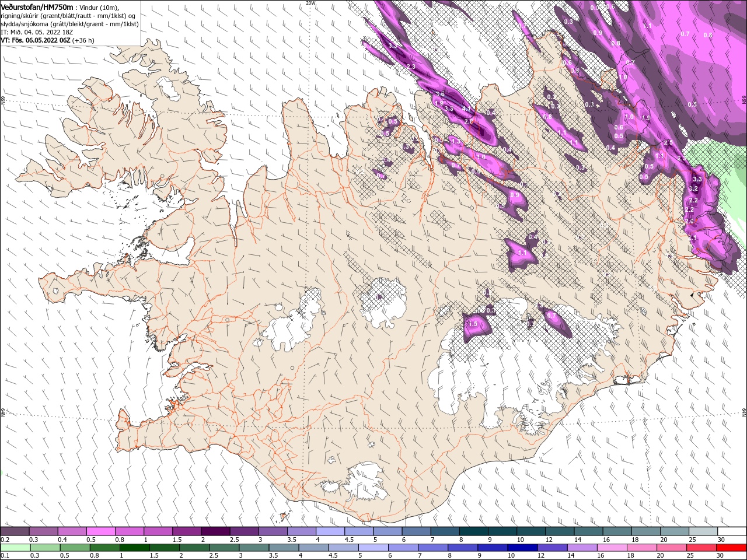The width and height of the screenshot is (747, 560).
Task: Select top-row swatch between 6 and 7
Action: click(417, 531)
